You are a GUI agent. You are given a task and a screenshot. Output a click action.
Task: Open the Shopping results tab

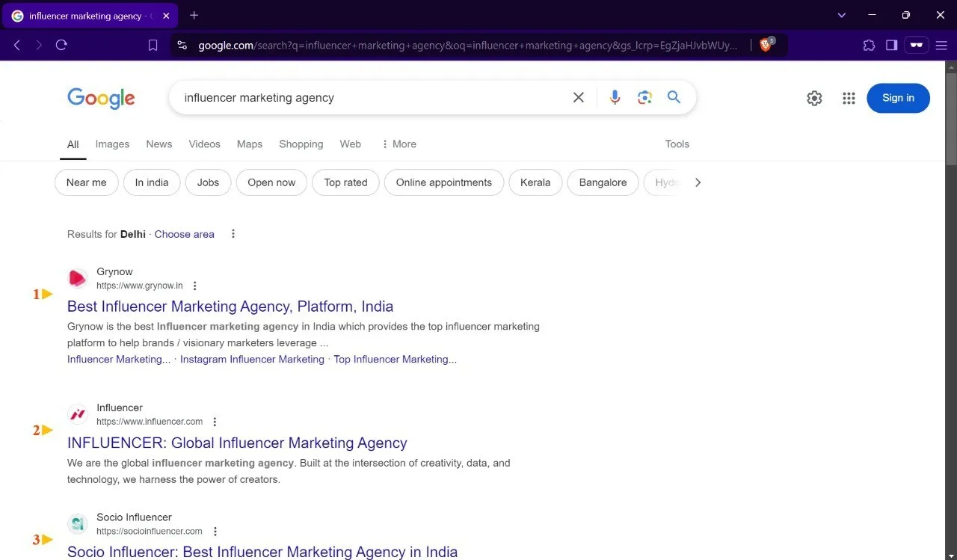coord(301,144)
